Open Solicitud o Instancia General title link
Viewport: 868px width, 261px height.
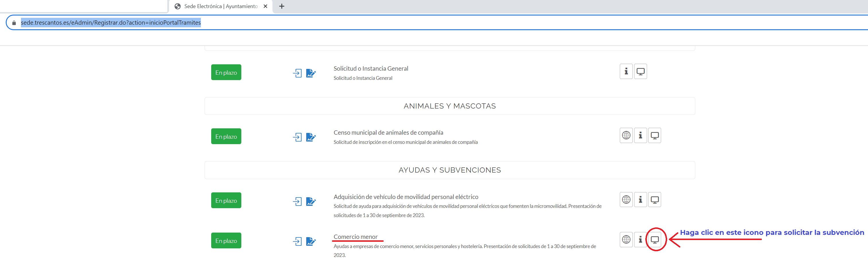pos(371,68)
